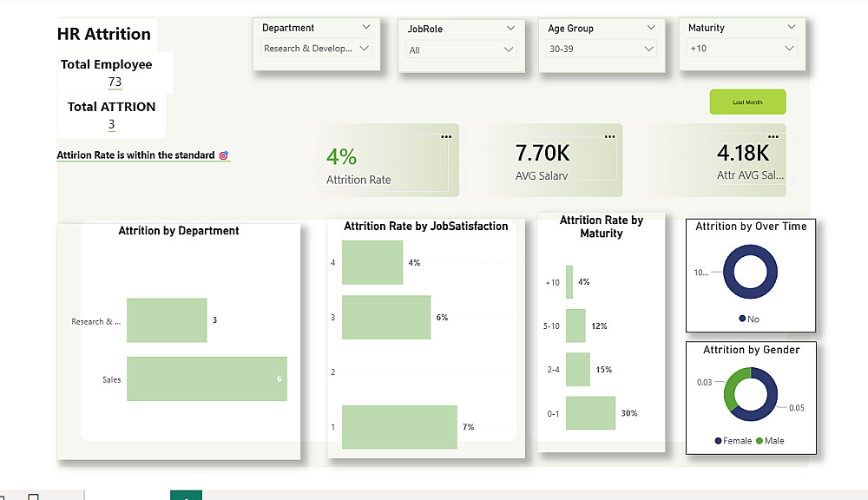Click the 0-1 maturity bar showing 30%
The height and width of the screenshot is (500, 868).
click(x=590, y=413)
